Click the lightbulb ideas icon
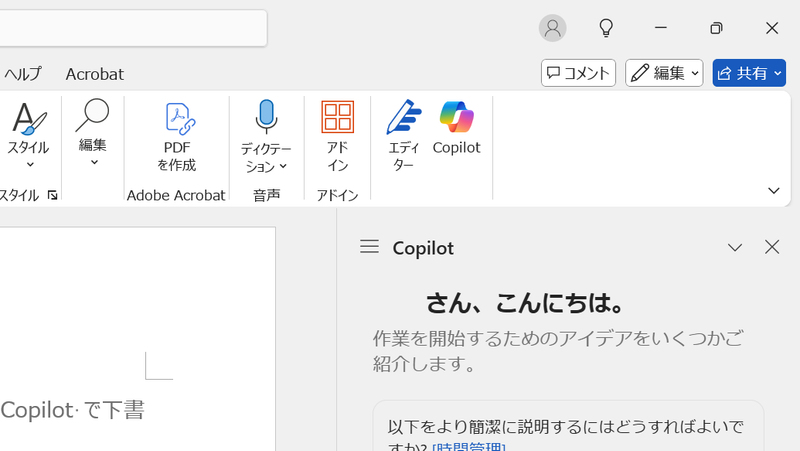The image size is (800, 451). tap(606, 28)
